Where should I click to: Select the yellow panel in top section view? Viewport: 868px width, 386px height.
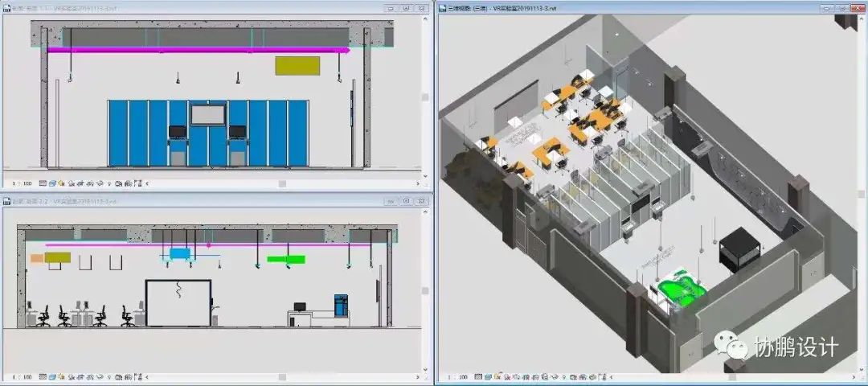(x=297, y=66)
